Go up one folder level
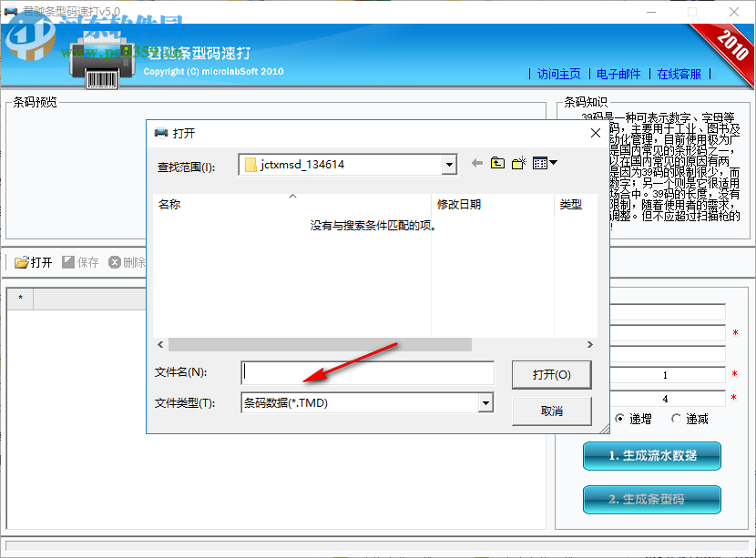Screen dimensions: 756x558 496,163
